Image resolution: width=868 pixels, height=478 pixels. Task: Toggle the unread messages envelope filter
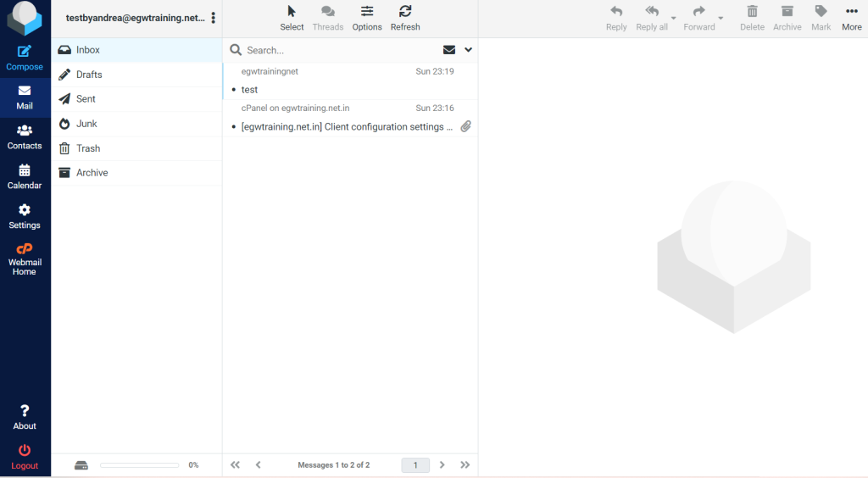click(449, 50)
